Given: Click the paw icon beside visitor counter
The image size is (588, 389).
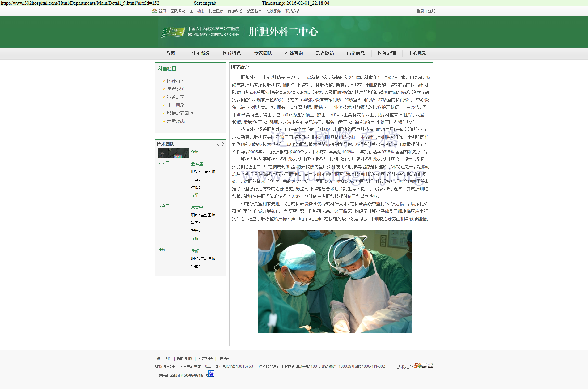Looking at the screenshot, I should (211, 374).
